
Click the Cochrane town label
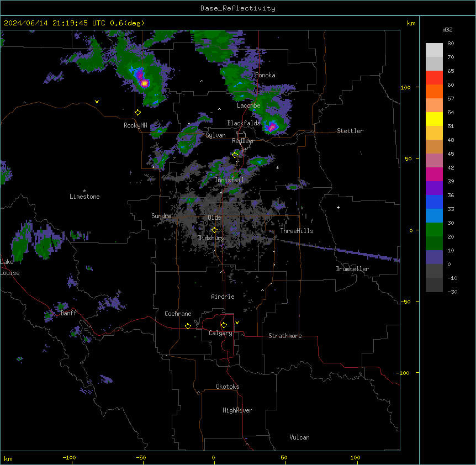[x=178, y=314]
